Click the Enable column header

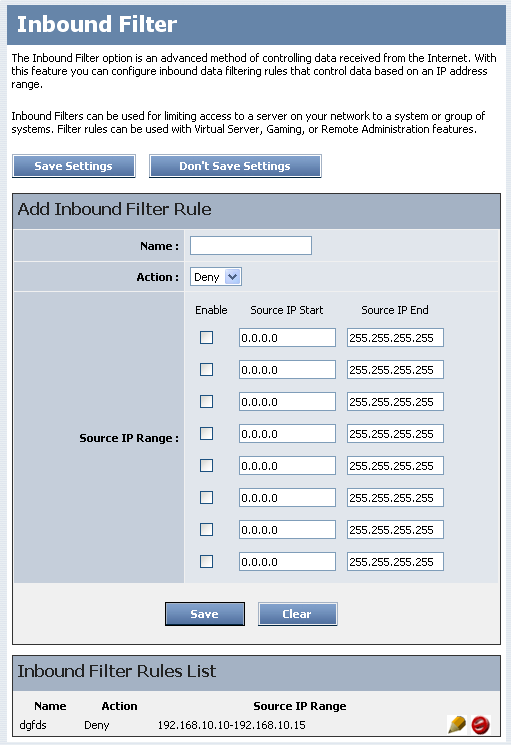pos(211,310)
